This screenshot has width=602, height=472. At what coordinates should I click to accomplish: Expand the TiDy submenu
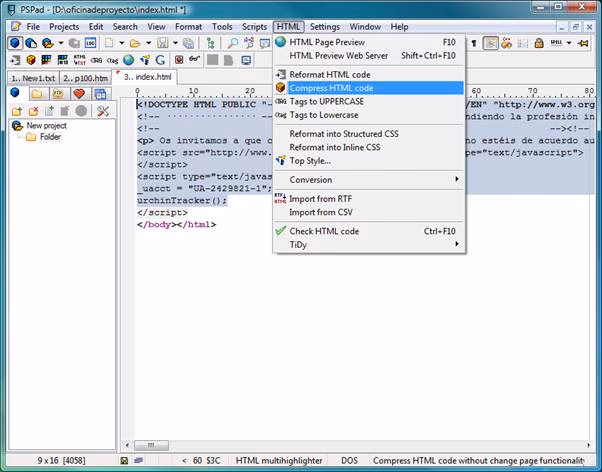pyautogui.click(x=369, y=245)
